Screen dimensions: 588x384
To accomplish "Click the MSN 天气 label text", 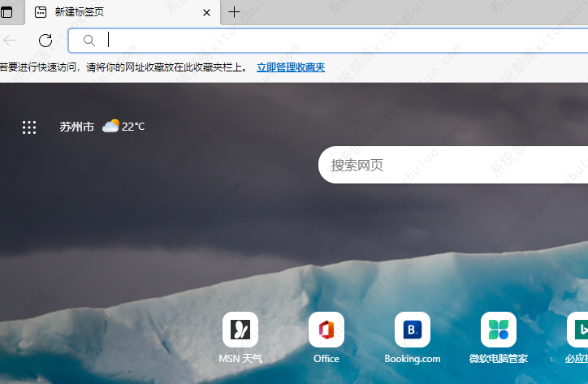I will 240,359.
